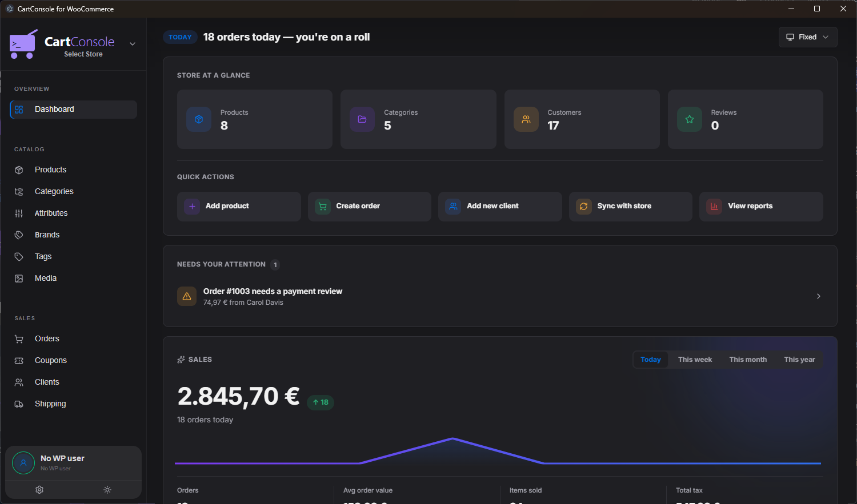The height and width of the screenshot is (504, 857).
Task: Click the Shipping truck icon
Action: tap(19, 404)
